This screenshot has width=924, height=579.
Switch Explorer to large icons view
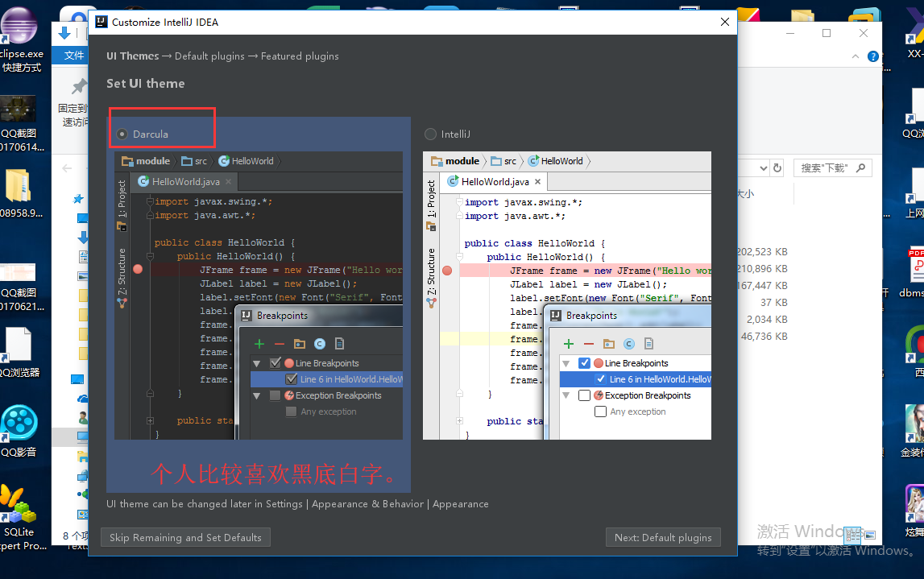[x=870, y=535]
